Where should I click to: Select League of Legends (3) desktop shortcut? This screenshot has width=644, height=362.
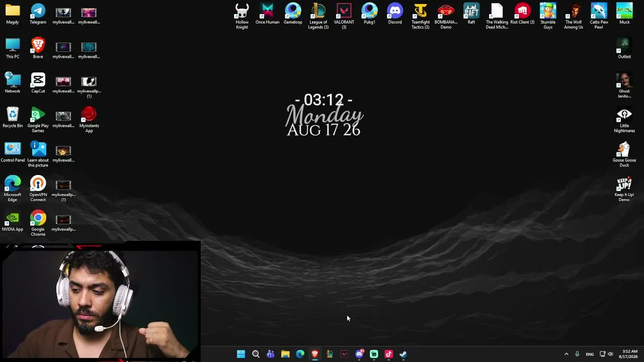(318, 17)
